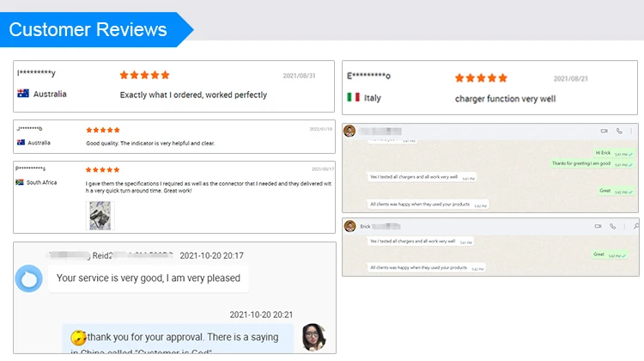Open the more options menu in the upper chat
The height and width of the screenshot is (361, 644).
(631, 132)
